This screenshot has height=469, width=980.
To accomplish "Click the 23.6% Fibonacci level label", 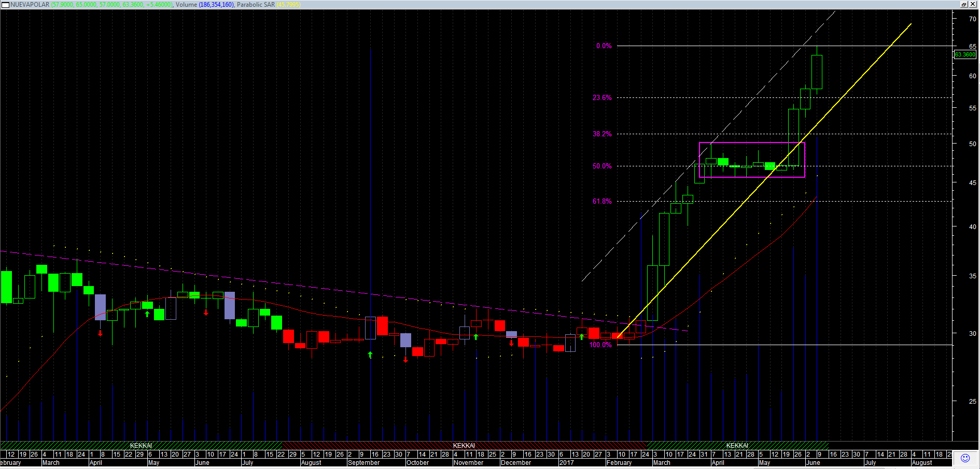I will pyautogui.click(x=602, y=98).
